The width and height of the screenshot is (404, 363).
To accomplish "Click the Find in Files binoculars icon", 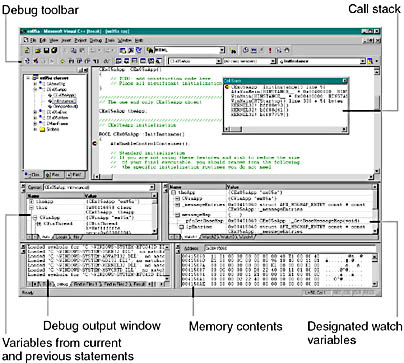I will pyautogui.click(x=150, y=51).
